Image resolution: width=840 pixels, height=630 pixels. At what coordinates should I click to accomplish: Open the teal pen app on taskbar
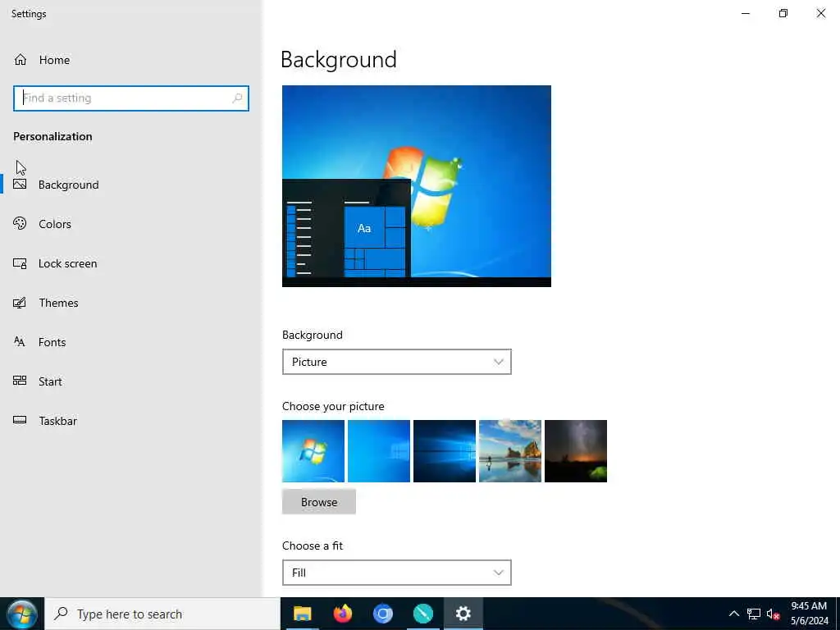pyautogui.click(x=423, y=614)
